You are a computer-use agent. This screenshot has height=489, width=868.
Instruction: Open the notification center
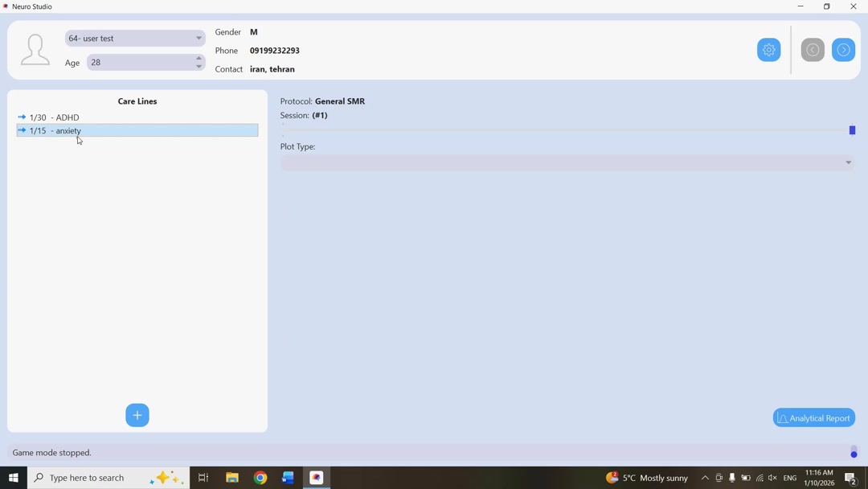851,478
